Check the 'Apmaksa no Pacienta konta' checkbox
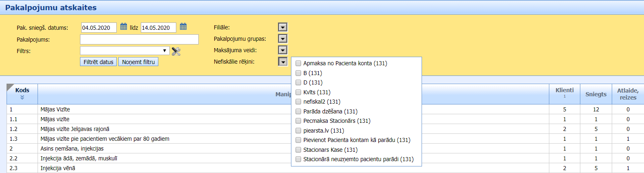 [x=298, y=63]
